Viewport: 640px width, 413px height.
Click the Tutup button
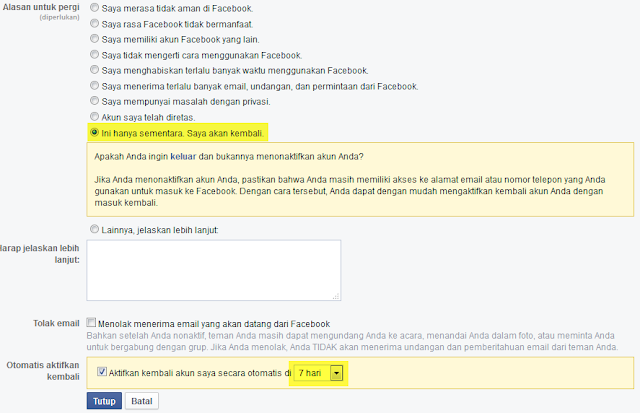(104, 401)
